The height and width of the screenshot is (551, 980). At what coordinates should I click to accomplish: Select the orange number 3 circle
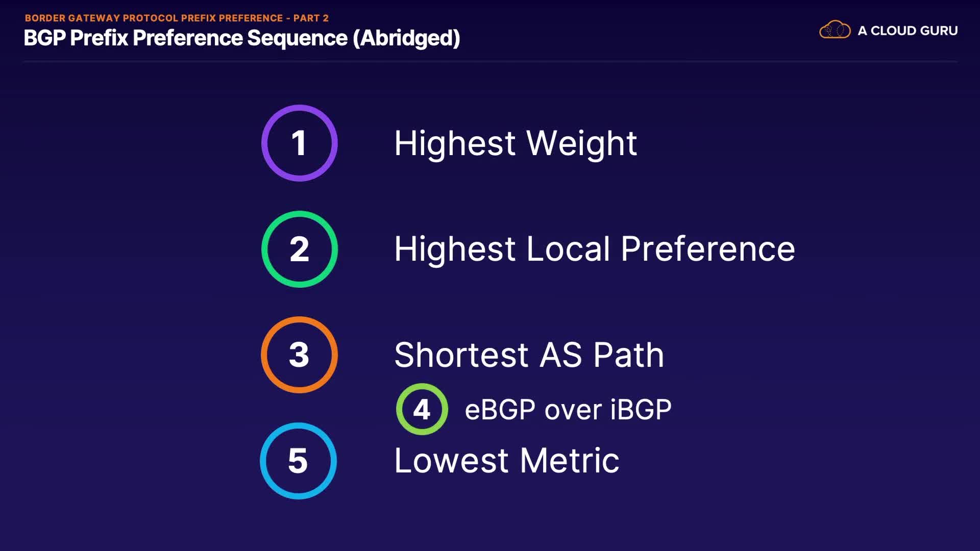tap(299, 355)
